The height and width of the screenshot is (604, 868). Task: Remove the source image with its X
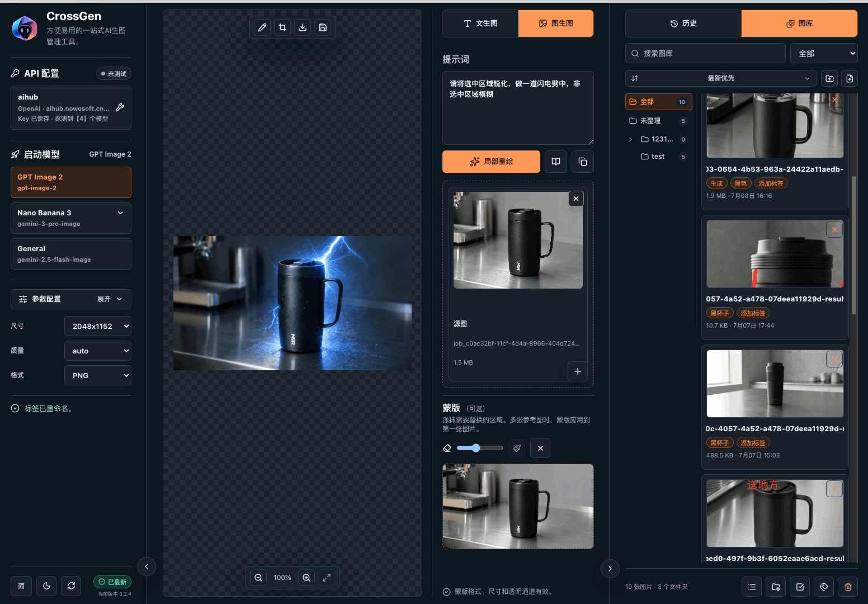tap(576, 199)
